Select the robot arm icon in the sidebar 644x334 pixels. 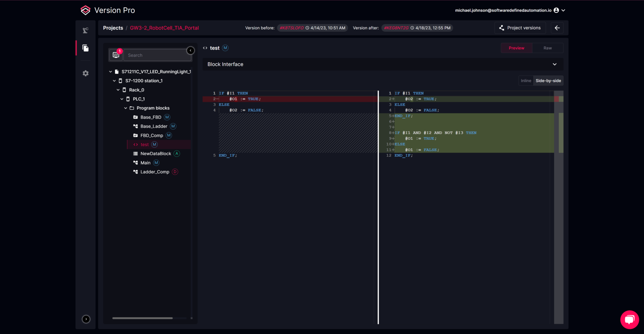(86, 30)
